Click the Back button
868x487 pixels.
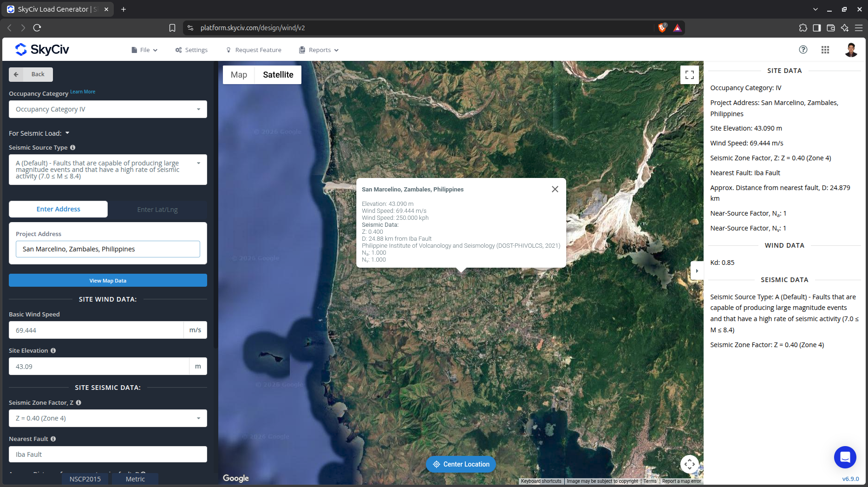[31, 74]
